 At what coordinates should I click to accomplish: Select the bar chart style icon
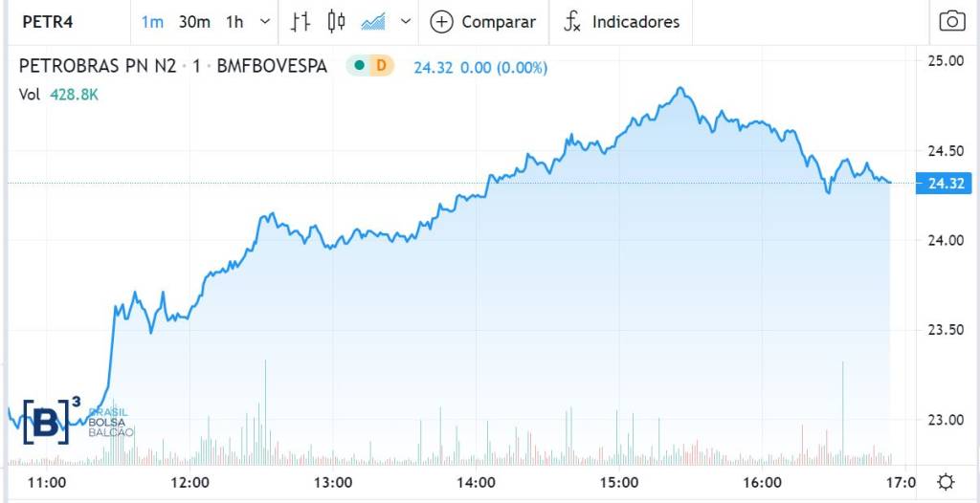(x=301, y=21)
